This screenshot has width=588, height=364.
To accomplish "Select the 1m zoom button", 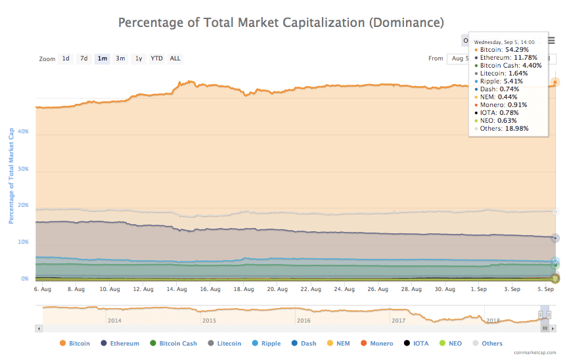I will 102,58.
